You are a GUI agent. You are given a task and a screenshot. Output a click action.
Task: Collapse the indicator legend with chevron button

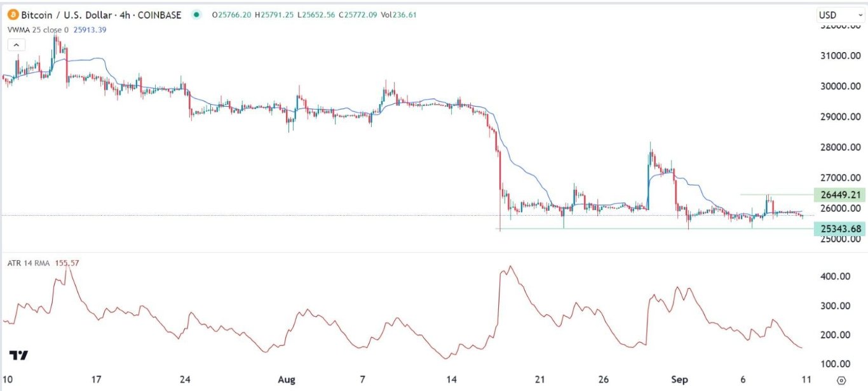click(x=16, y=44)
